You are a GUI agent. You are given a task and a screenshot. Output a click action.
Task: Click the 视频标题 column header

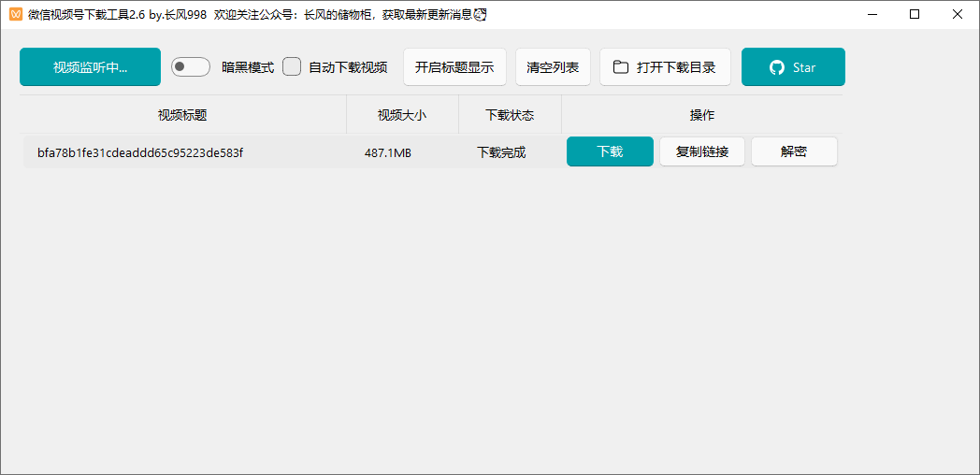coord(182,115)
